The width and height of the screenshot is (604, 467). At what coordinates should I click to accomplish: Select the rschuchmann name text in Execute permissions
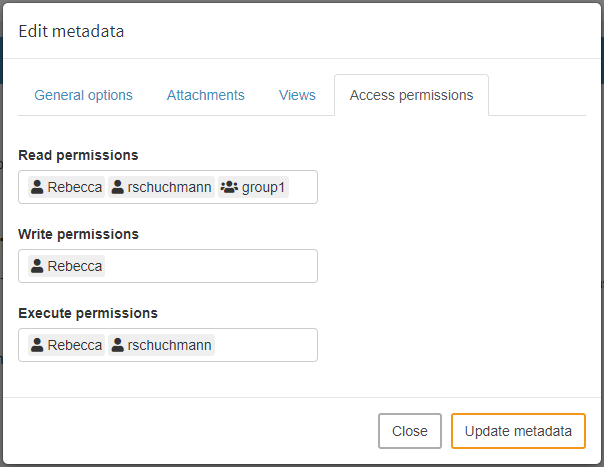[170, 345]
